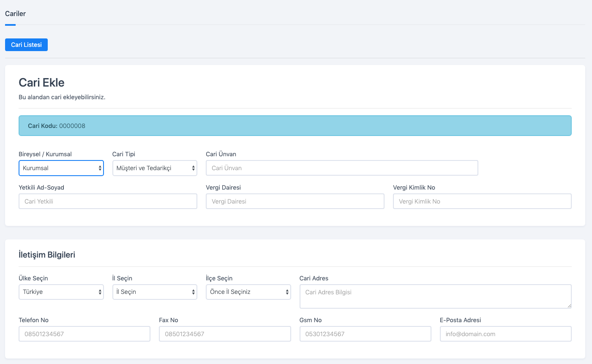Click the Yetkili Ad-Soyad input field
This screenshot has width=592, height=364.
pyautogui.click(x=108, y=201)
